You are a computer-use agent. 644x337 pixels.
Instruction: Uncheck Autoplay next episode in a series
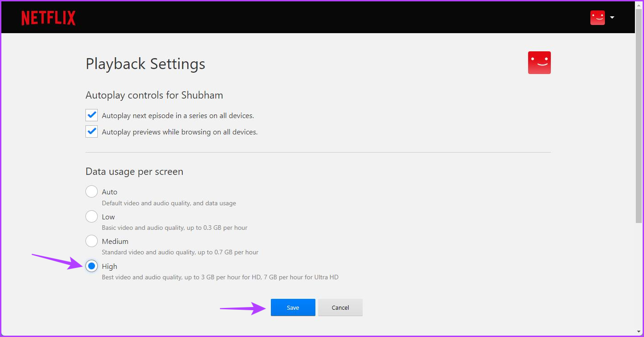pyautogui.click(x=91, y=115)
